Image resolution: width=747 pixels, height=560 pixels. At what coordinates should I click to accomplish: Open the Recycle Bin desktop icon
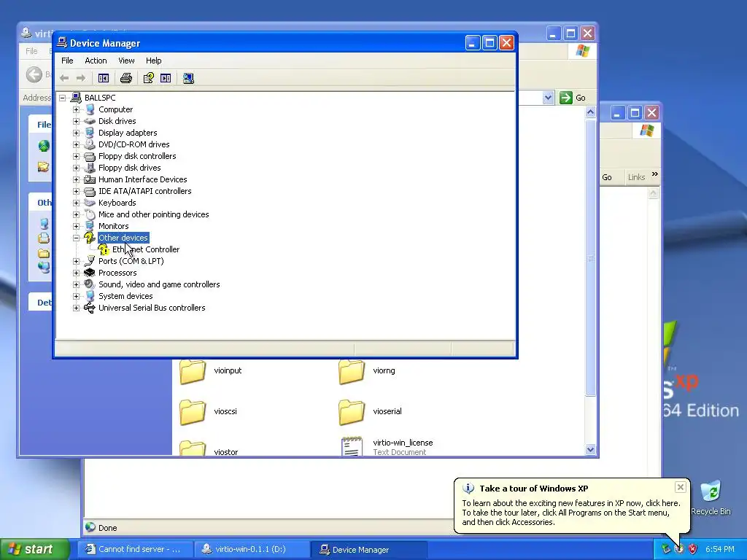pyautogui.click(x=711, y=498)
